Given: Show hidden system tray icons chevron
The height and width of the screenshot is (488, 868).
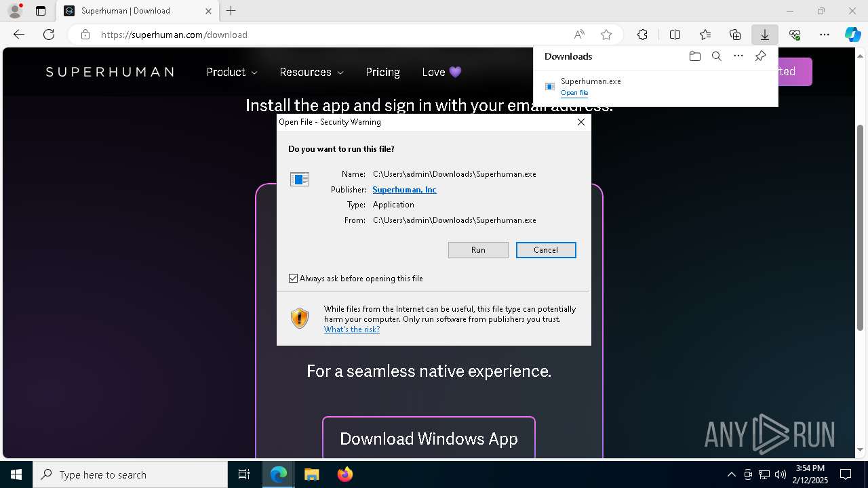Looking at the screenshot, I should (x=731, y=474).
